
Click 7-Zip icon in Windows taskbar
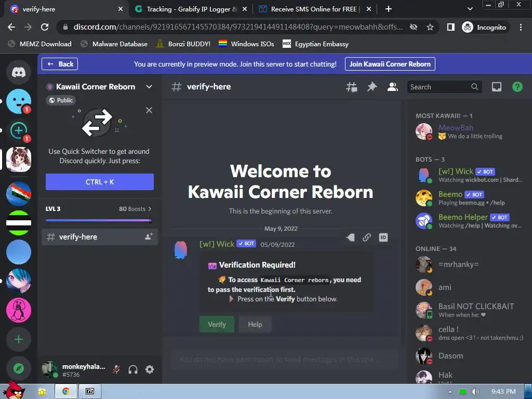click(x=90, y=392)
